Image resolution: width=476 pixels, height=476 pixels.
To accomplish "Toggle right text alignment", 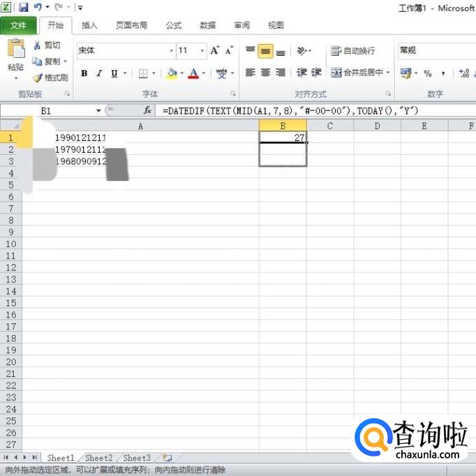I will click(x=281, y=73).
